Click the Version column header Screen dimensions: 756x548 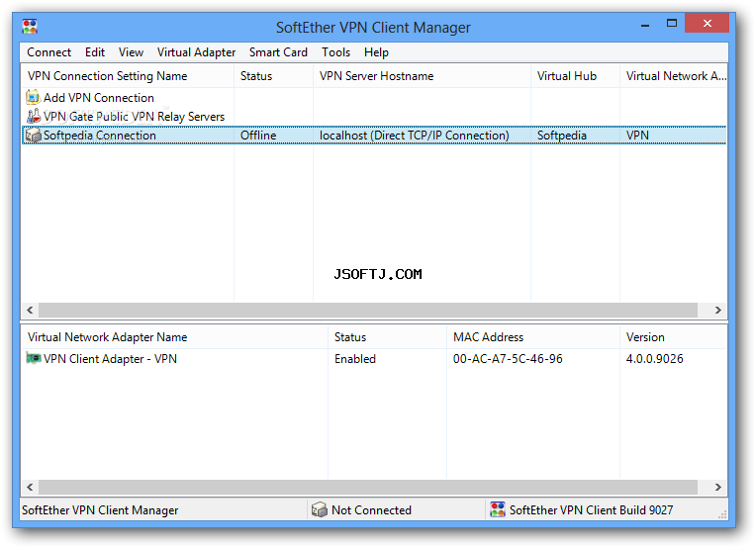click(674, 337)
